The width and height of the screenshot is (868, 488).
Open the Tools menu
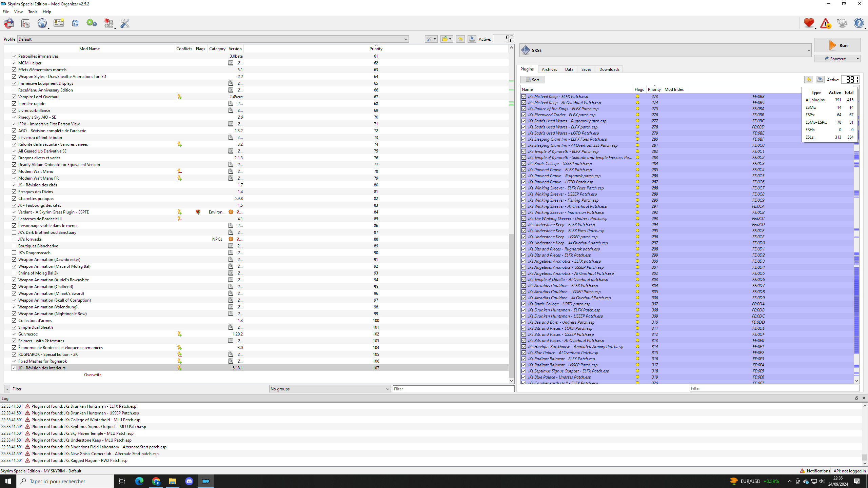(x=33, y=12)
